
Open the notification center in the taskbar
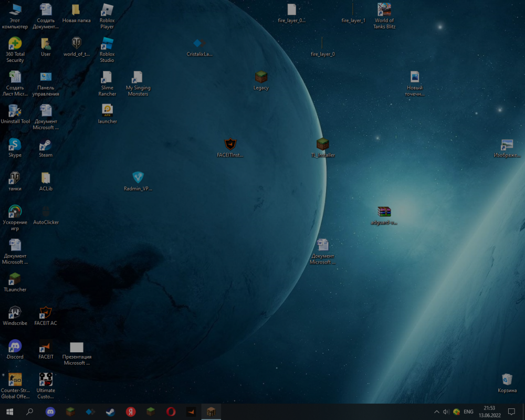[511, 412]
